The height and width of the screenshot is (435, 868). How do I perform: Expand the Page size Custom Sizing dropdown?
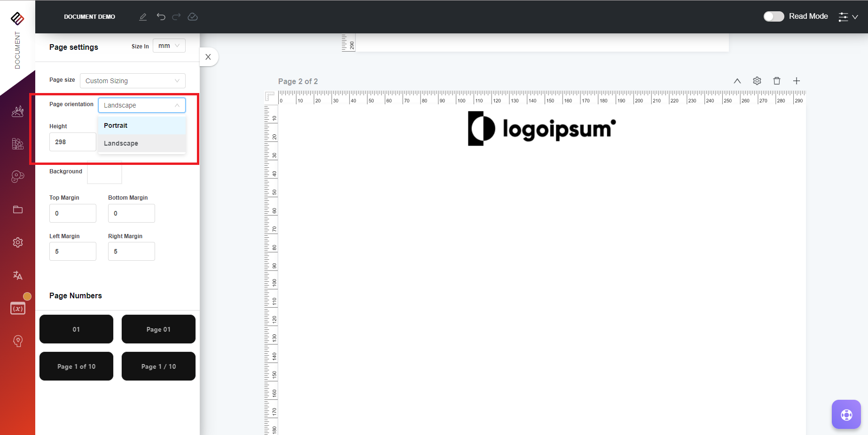pos(133,81)
